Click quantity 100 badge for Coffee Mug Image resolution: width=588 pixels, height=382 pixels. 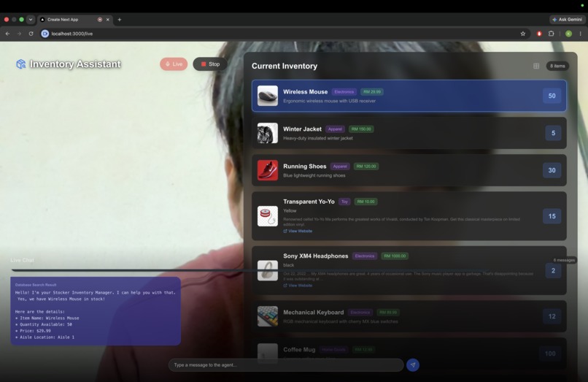click(550, 354)
